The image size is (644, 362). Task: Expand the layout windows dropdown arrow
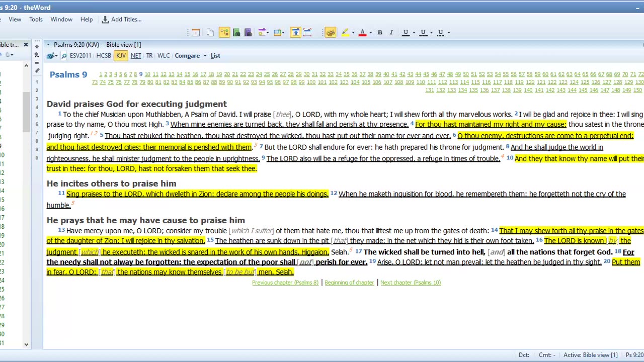click(x=283, y=33)
